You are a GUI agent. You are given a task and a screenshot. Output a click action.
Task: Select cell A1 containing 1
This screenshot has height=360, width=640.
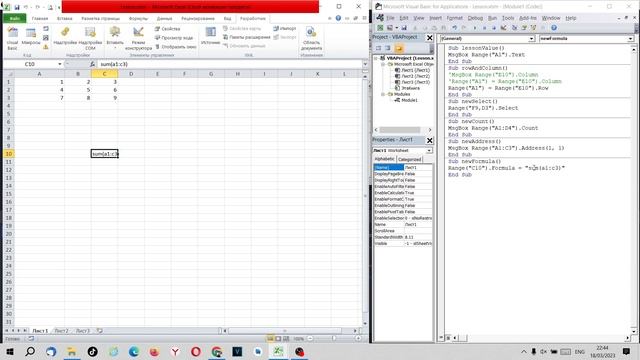[39, 82]
